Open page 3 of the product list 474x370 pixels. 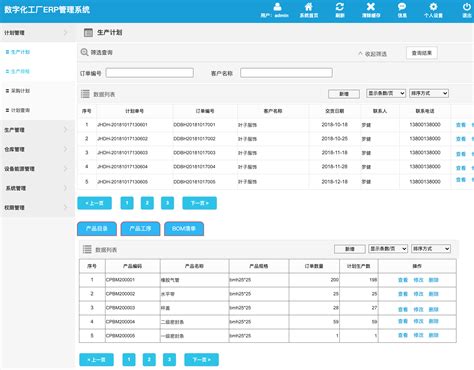point(169,360)
